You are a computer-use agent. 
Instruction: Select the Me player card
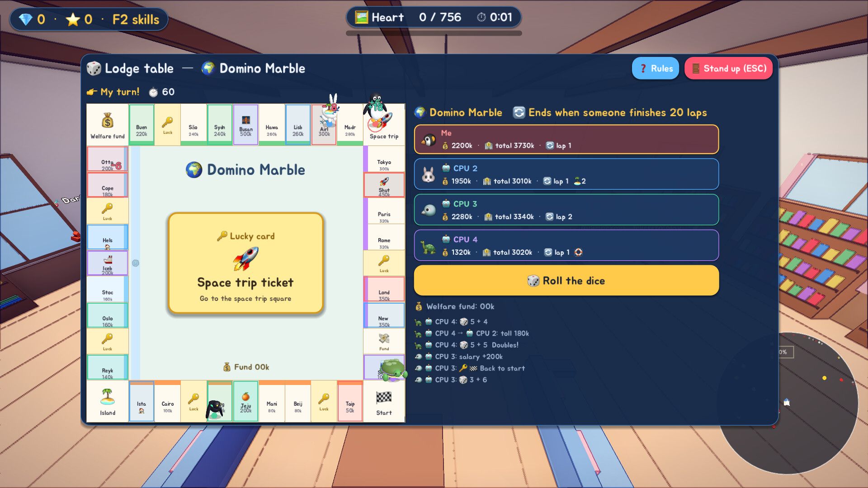click(566, 139)
